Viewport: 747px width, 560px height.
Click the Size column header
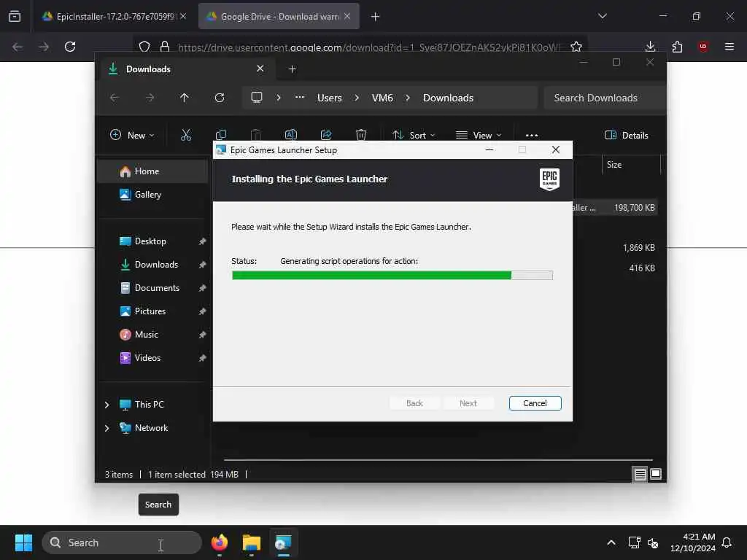click(x=631, y=165)
